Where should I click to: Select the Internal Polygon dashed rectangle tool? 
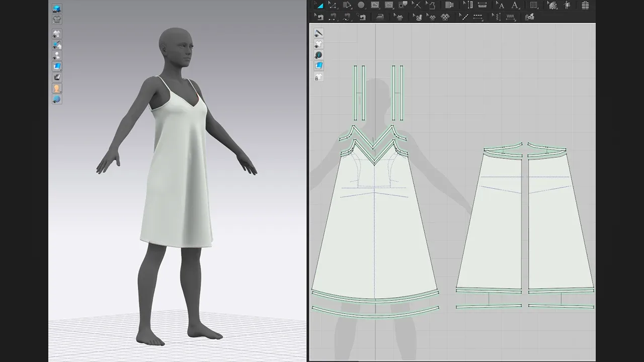[389, 5]
